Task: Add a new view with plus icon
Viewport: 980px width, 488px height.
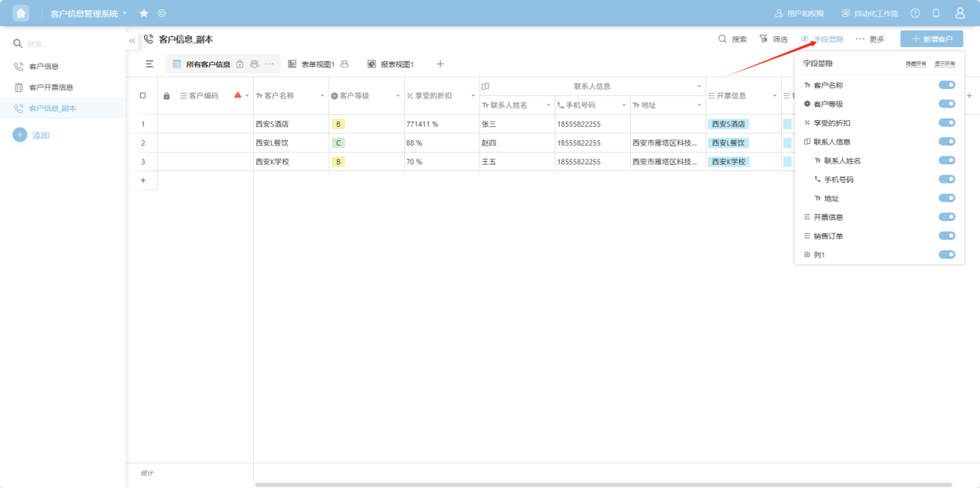Action: [440, 64]
